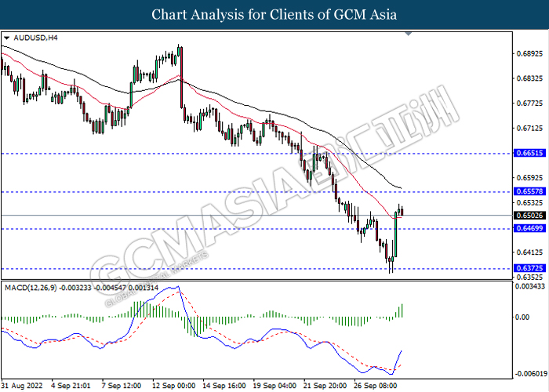The width and height of the screenshot is (549, 392).
Task: Click the MACD scale value 0.003433
Action: 529,286
